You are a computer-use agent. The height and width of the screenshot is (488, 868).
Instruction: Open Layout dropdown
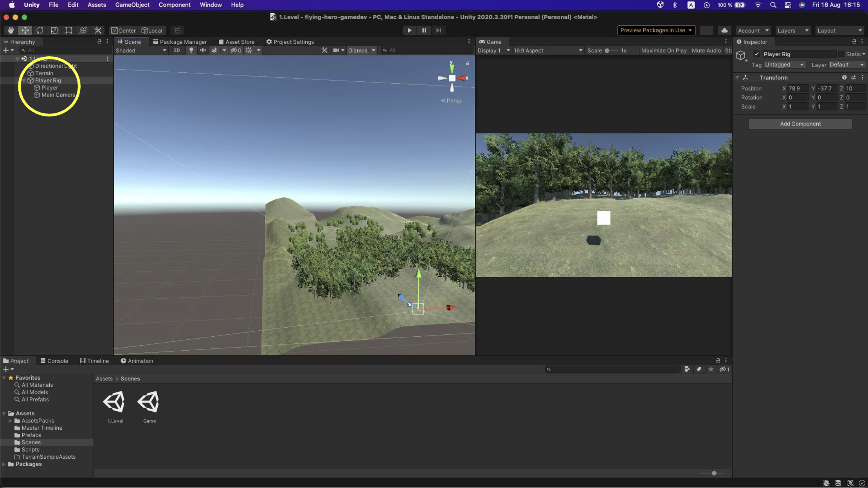840,30
